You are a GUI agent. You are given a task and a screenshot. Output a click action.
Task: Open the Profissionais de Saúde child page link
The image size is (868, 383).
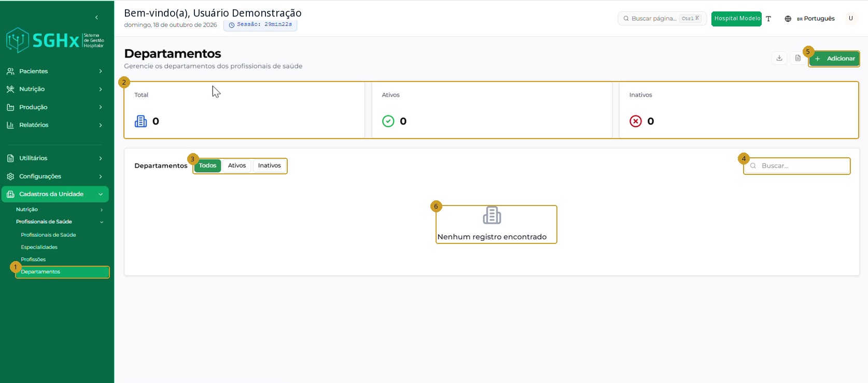point(48,235)
